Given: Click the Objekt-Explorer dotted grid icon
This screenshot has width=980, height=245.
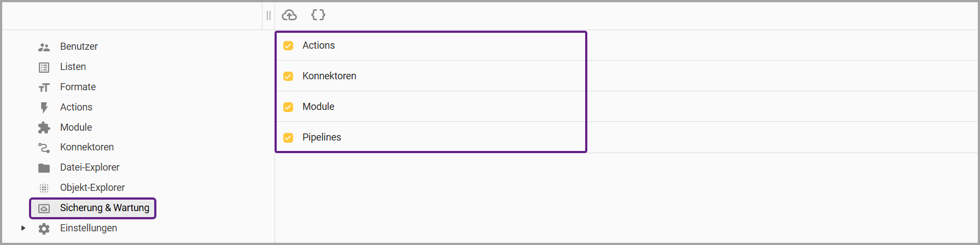Looking at the screenshot, I should tap(44, 188).
